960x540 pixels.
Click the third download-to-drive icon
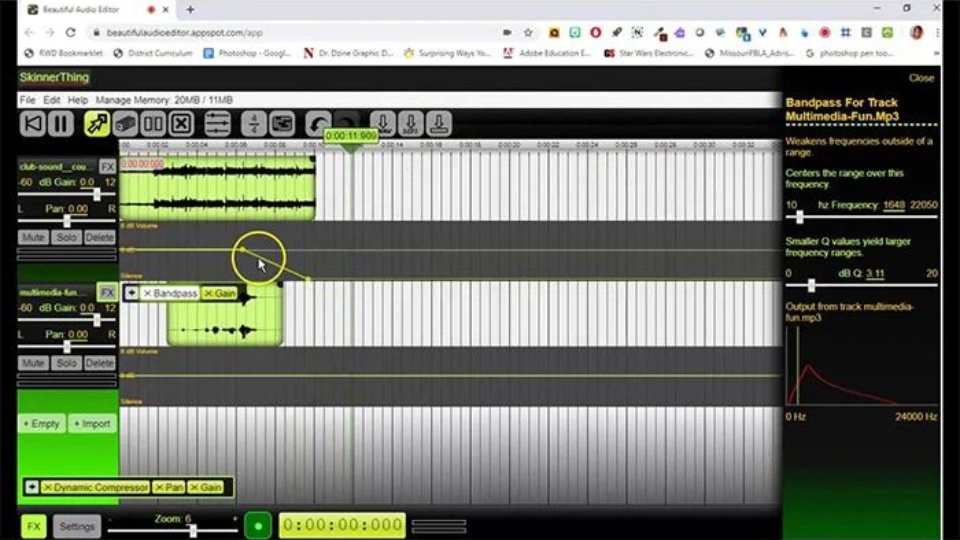point(439,124)
